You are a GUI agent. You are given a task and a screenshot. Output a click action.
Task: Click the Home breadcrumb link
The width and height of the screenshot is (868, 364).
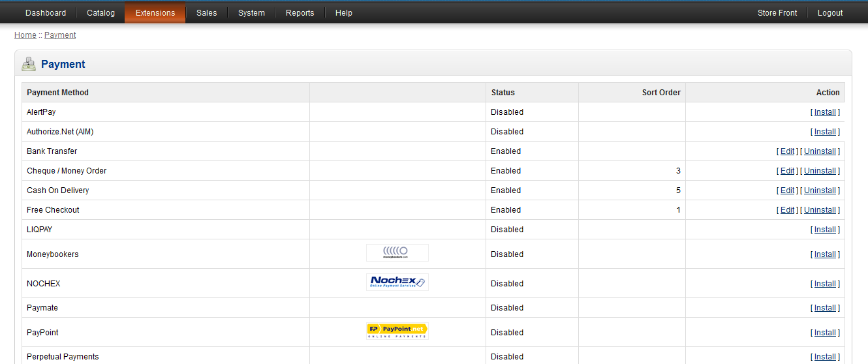pos(25,35)
